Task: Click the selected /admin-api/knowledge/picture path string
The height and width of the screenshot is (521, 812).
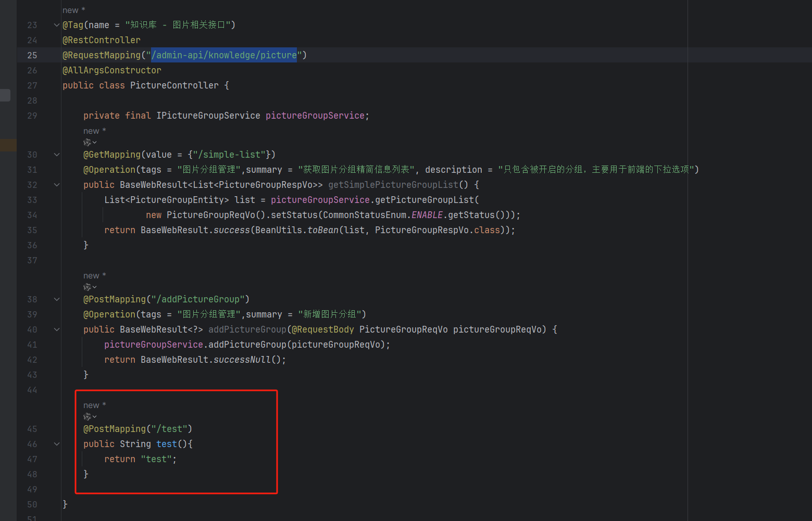Action: pyautogui.click(x=224, y=55)
